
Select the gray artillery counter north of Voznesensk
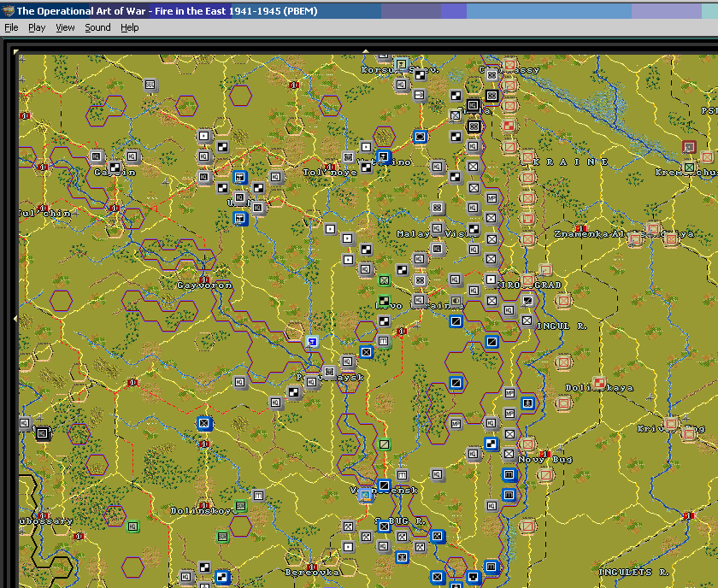(x=402, y=475)
